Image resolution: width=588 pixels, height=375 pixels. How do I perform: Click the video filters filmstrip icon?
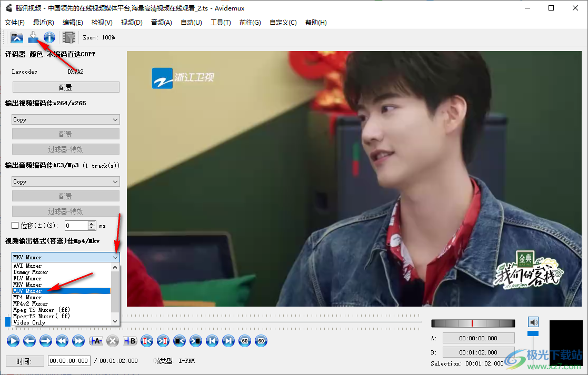[x=69, y=37]
